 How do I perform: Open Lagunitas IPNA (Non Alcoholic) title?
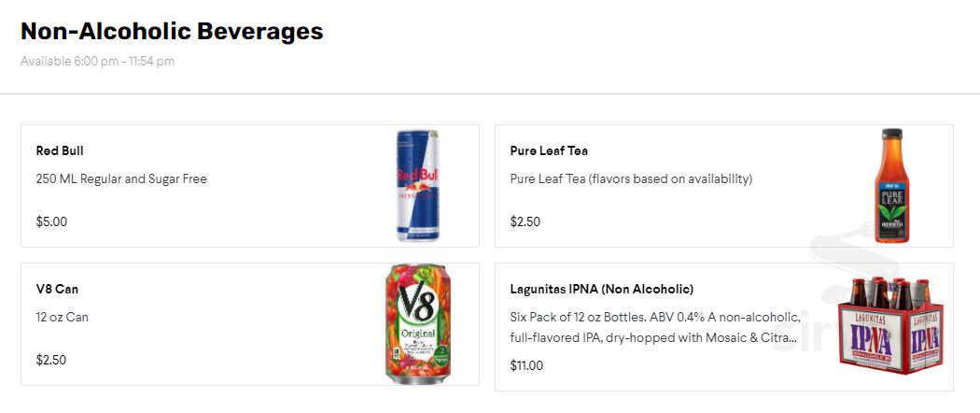click(x=601, y=289)
